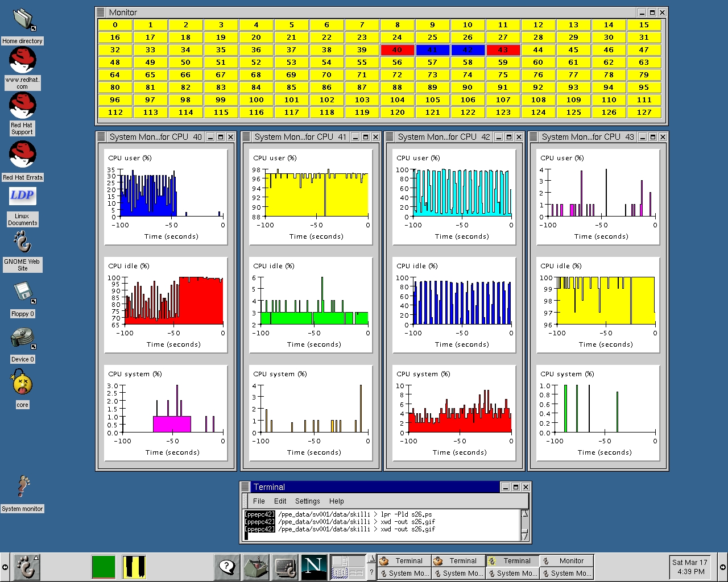Viewport: 728px width, 582px height.
Task: Launch Netscape from the panel
Action: tap(314, 567)
